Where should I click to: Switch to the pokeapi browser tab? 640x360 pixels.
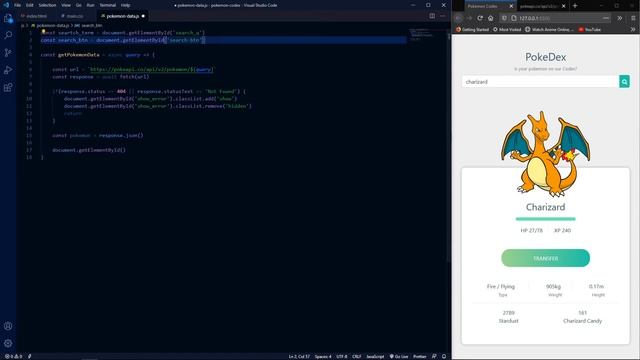click(542, 6)
